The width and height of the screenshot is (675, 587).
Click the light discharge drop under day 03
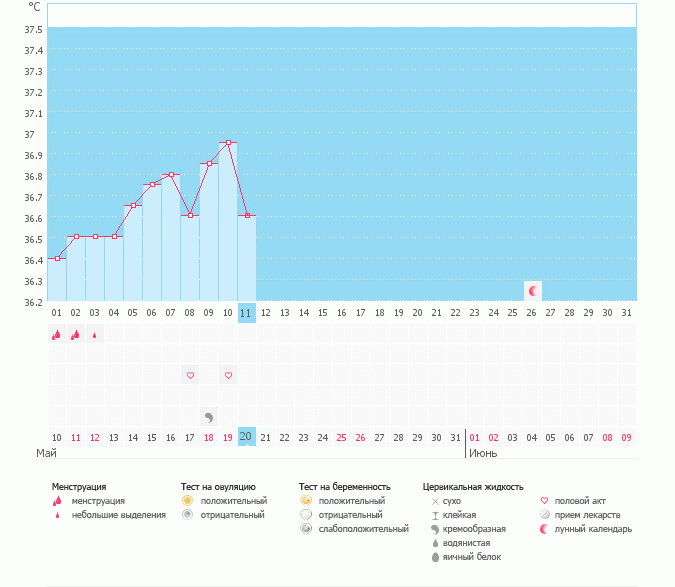(95, 335)
